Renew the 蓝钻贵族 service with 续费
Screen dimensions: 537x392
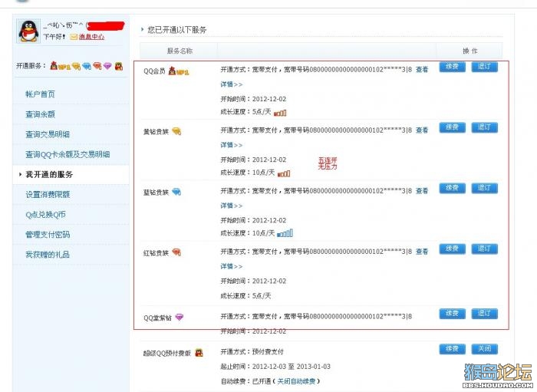(452, 188)
